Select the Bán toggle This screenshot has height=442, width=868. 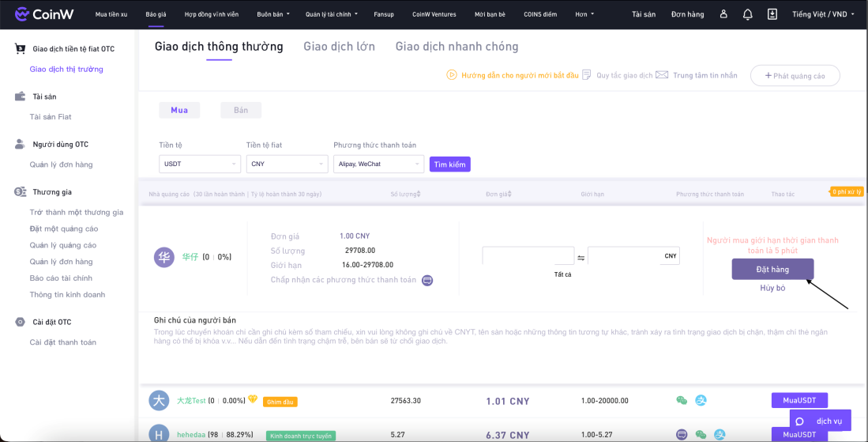click(241, 110)
